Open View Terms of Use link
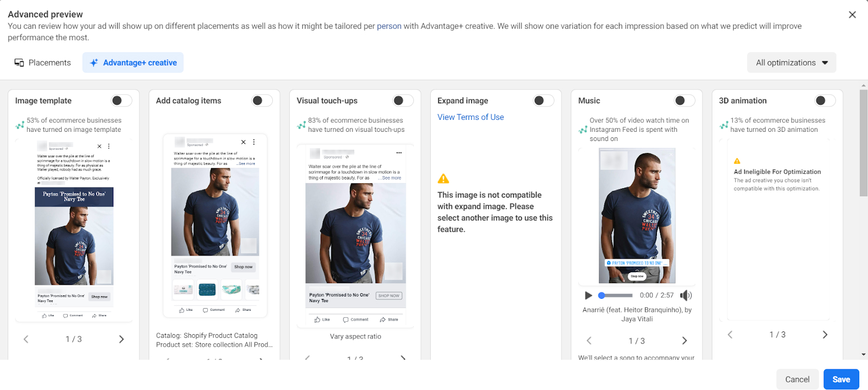The image size is (868, 390). (x=471, y=117)
